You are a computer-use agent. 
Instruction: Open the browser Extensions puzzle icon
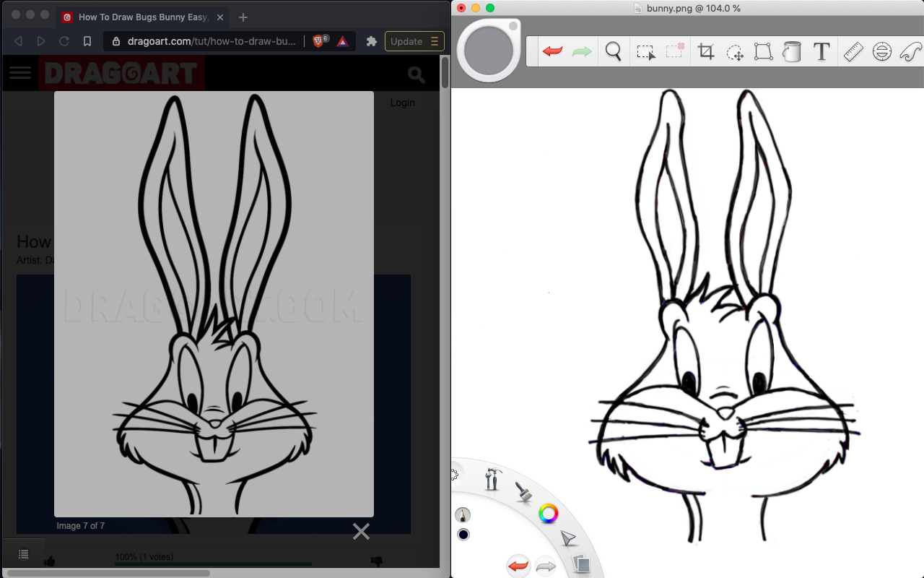point(372,41)
